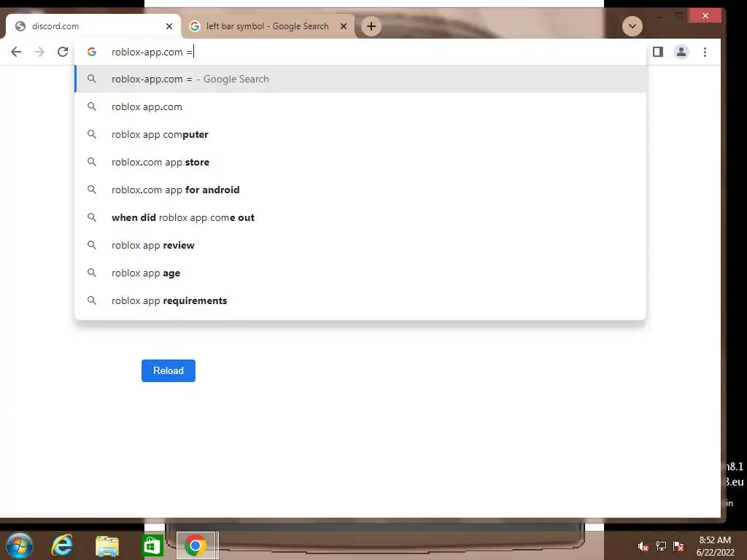Viewport: 747px width, 560px height.
Task: Launch Internet Explorer from the taskbar
Action: (x=63, y=545)
